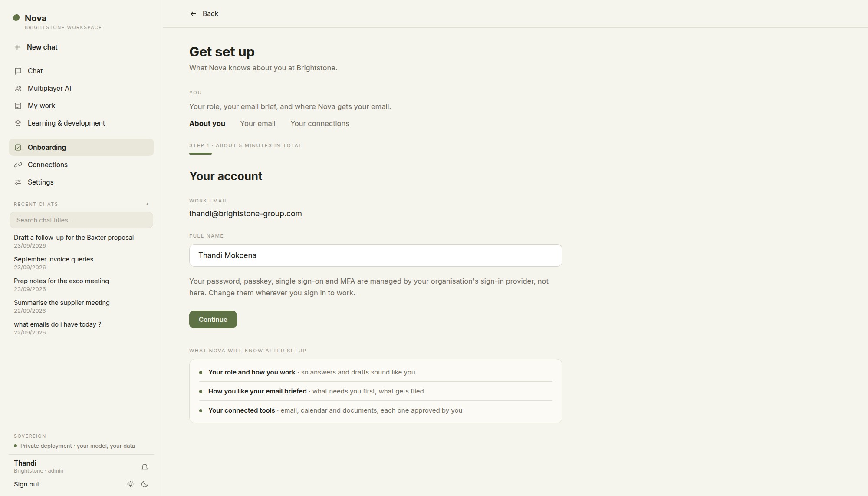
Task: Click the plus icon beside New chat
Action: (x=17, y=47)
